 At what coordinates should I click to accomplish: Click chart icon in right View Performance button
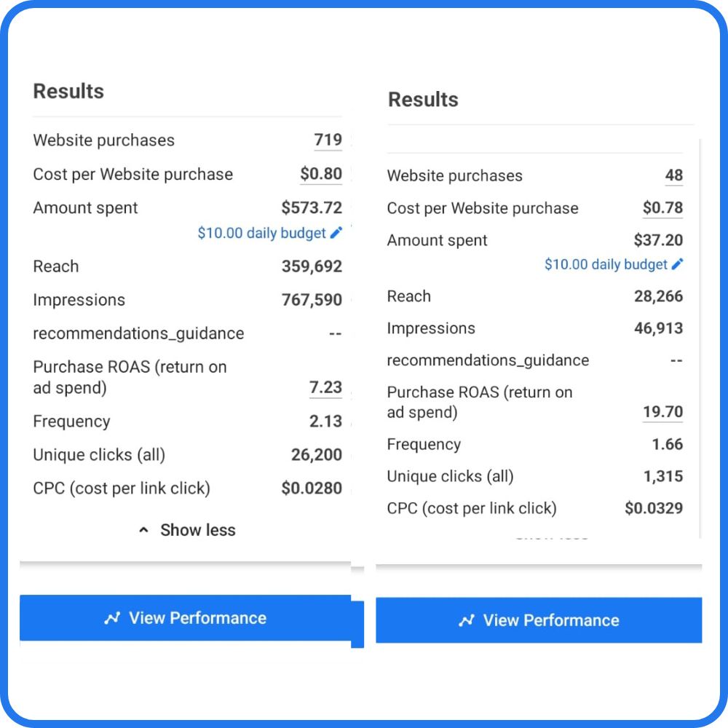point(467,620)
